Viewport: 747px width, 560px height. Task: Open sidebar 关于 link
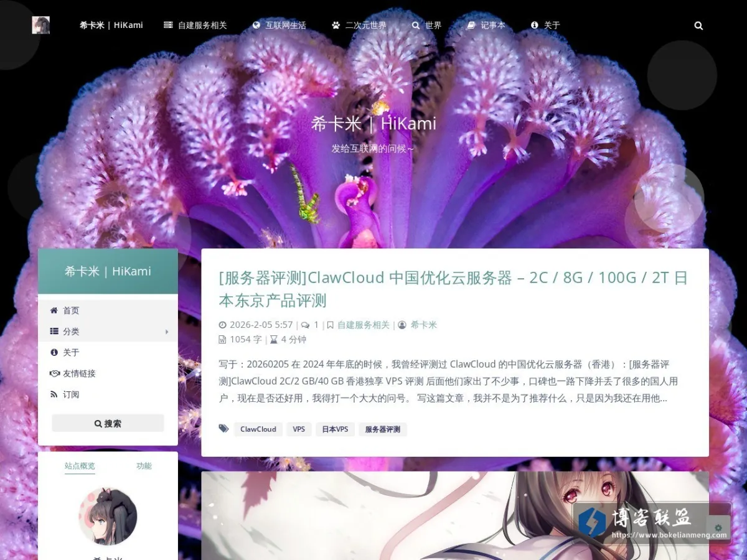click(x=108, y=352)
